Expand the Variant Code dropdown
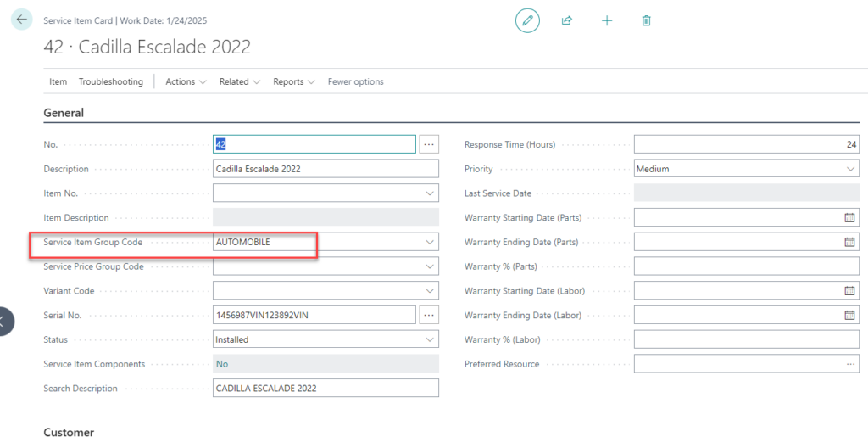Viewport: 868px width, 437px height. click(430, 291)
